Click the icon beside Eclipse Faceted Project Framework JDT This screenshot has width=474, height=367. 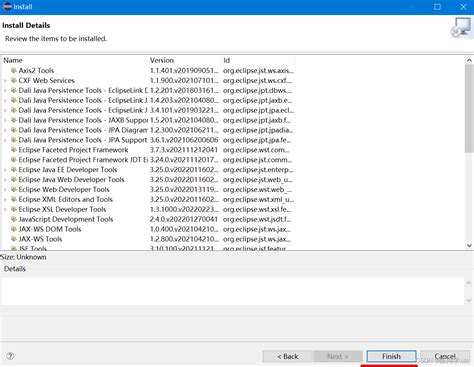pos(14,160)
